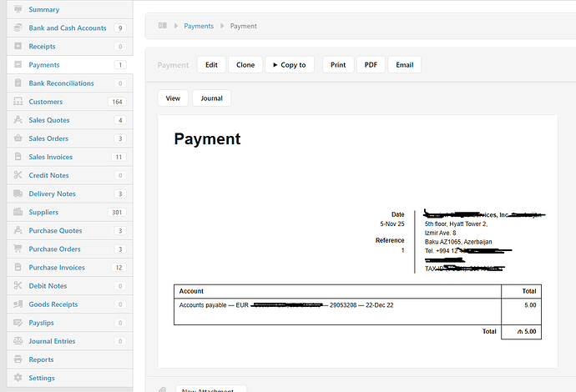This screenshot has width=576, height=392.
Task: Open the Settings link
Action: tap(42, 378)
